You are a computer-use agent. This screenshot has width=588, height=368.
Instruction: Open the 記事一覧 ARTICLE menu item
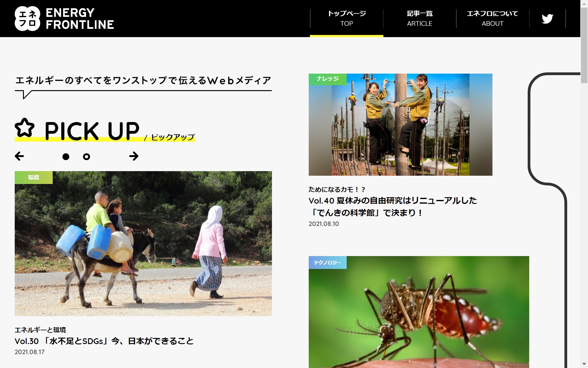click(x=420, y=18)
